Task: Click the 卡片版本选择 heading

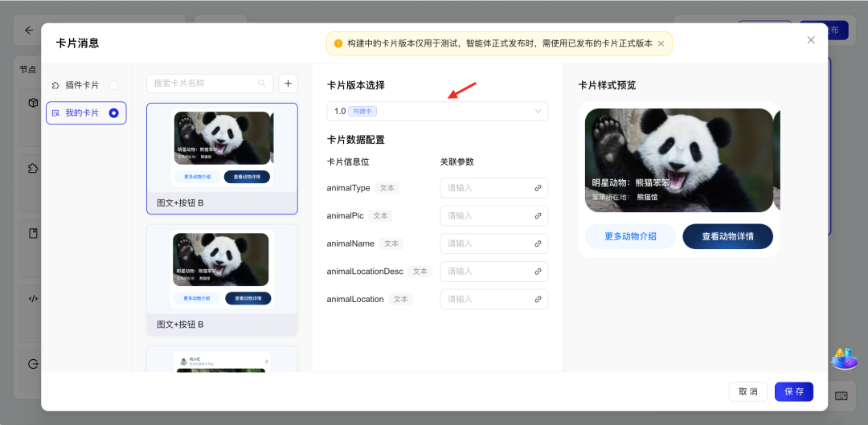Action: tap(356, 85)
